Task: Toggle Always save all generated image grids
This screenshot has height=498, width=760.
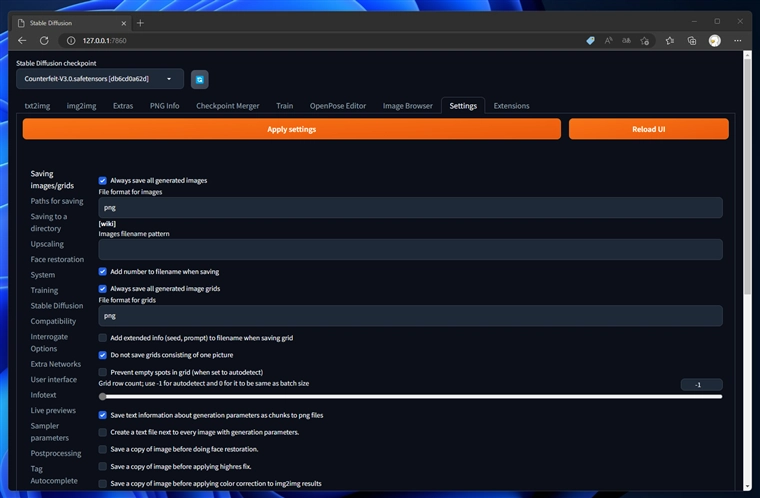Action: click(x=102, y=289)
